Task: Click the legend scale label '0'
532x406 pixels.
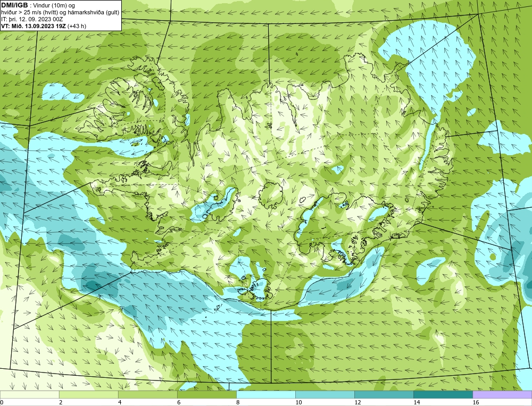Action: [2, 402]
